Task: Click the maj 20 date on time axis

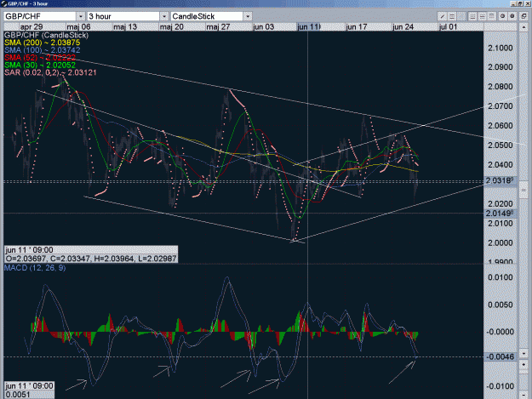Action: point(171,26)
